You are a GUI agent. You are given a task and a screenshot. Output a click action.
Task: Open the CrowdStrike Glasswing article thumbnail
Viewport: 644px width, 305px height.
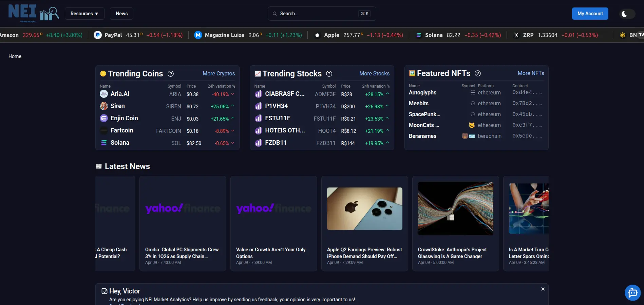pyautogui.click(x=456, y=209)
